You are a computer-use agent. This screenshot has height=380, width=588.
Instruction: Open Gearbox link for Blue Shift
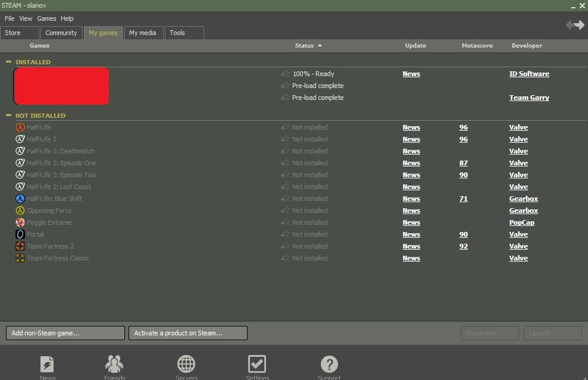click(x=524, y=199)
